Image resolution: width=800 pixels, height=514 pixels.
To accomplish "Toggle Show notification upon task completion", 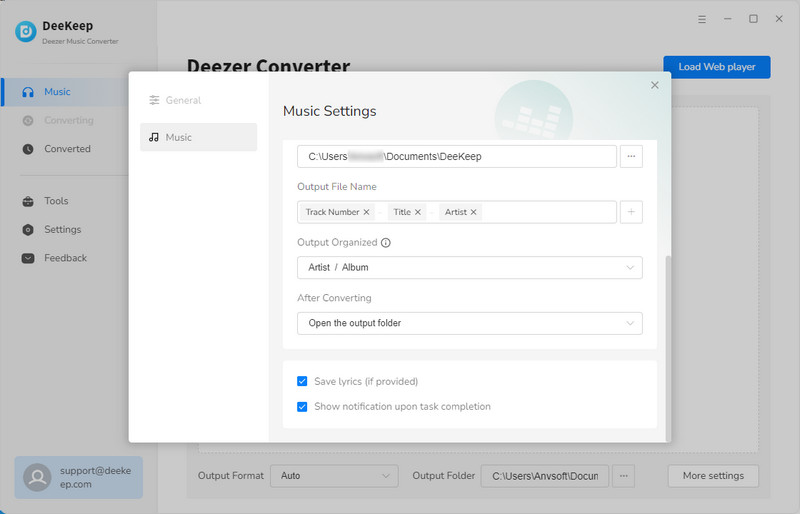I will [x=302, y=407].
